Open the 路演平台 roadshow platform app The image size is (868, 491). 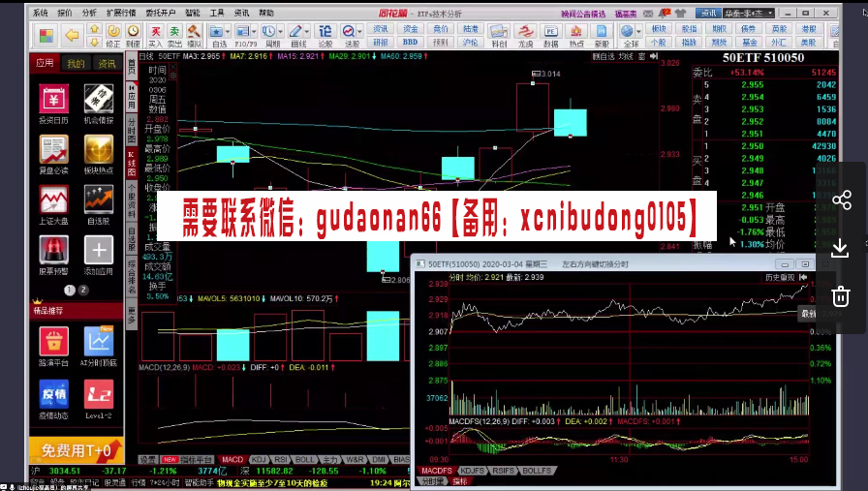tap(53, 347)
